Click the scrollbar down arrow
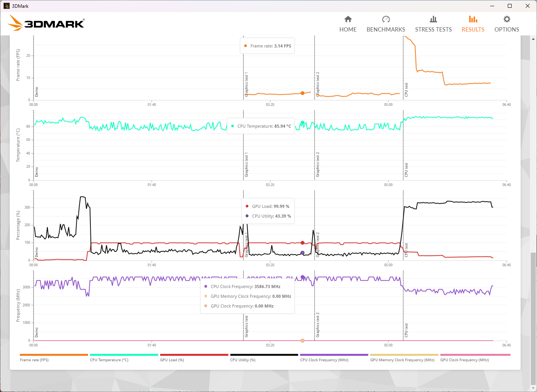The width and height of the screenshot is (537, 392). tap(533, 388)
